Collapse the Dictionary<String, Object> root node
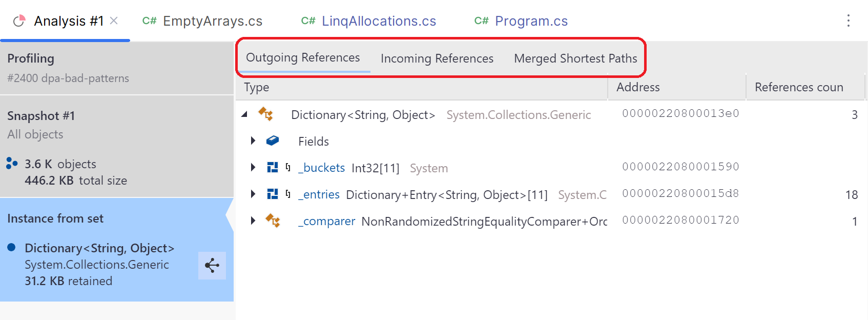Screen dimensions: 868x320 click(x=245, y=115)
